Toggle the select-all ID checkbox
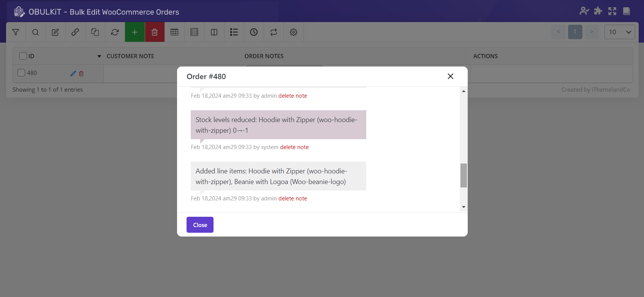 tap(23, 56)
